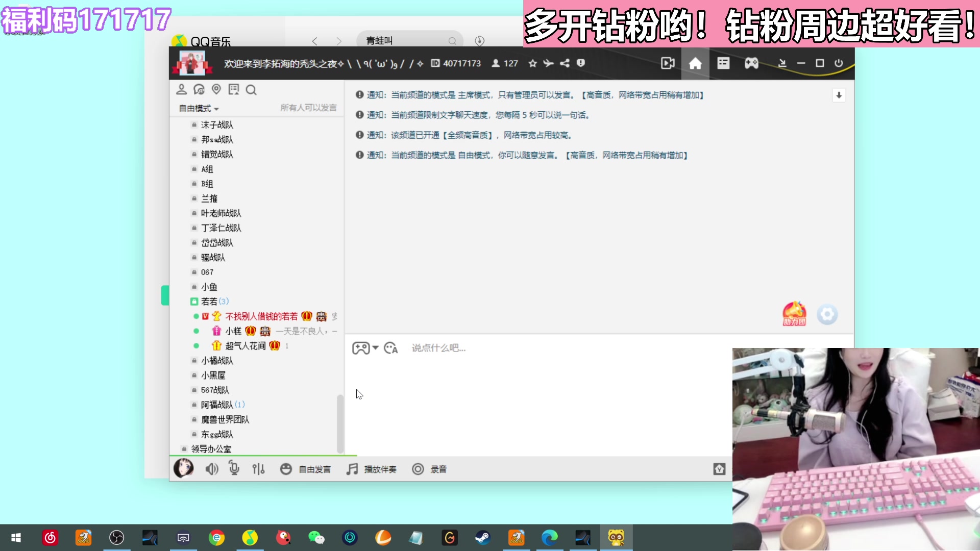Launch WeChat from the taskbar

(317, 537)
